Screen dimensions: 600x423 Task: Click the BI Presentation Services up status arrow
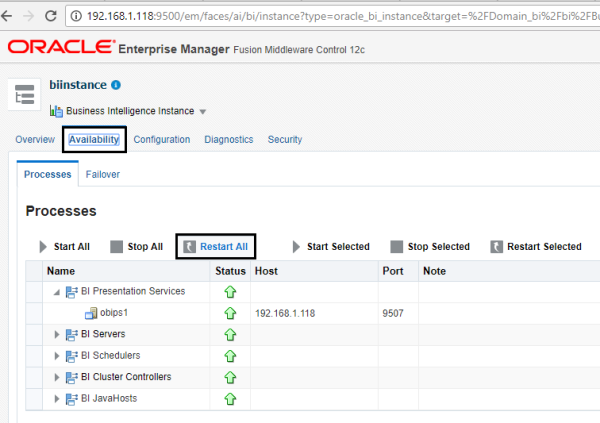point(230,292)
